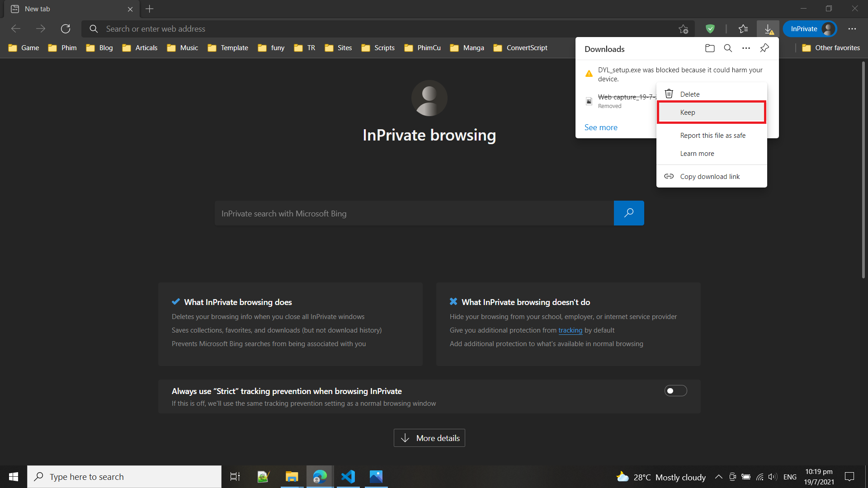The height and width of the screenshot is (488, 868).
Task: Open the Favorites star list icon
Action: [743, 29]
